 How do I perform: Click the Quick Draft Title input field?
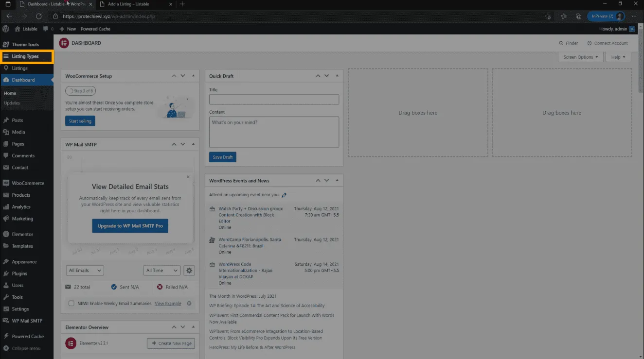[274, 99]
